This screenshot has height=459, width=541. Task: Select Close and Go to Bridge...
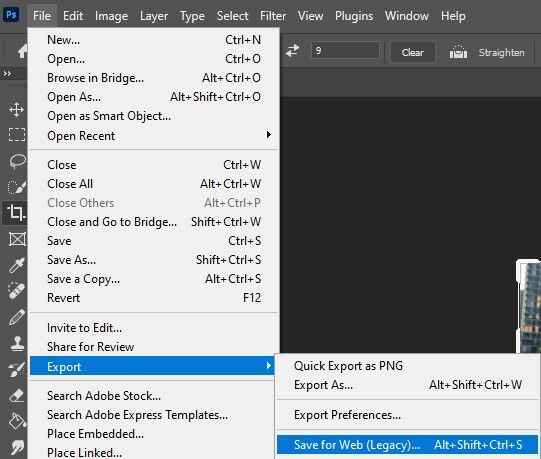[x=154, y=222]
